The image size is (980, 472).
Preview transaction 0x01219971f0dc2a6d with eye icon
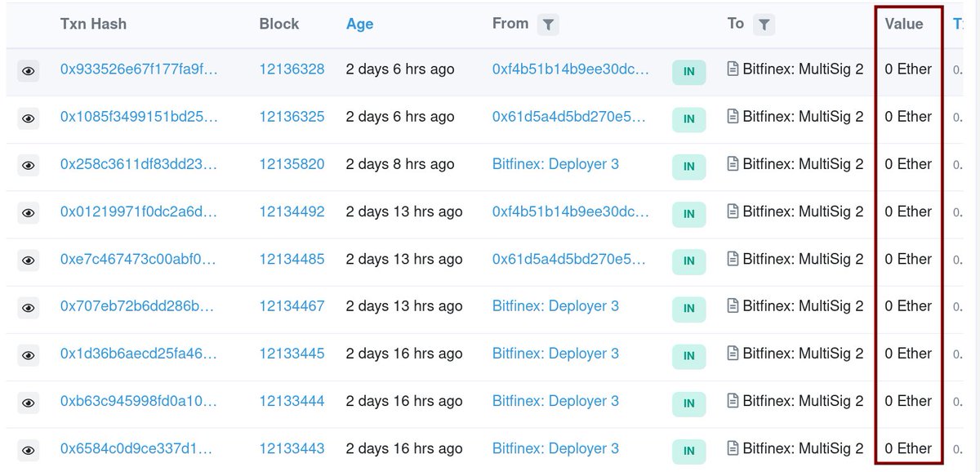tap(29, 213)
